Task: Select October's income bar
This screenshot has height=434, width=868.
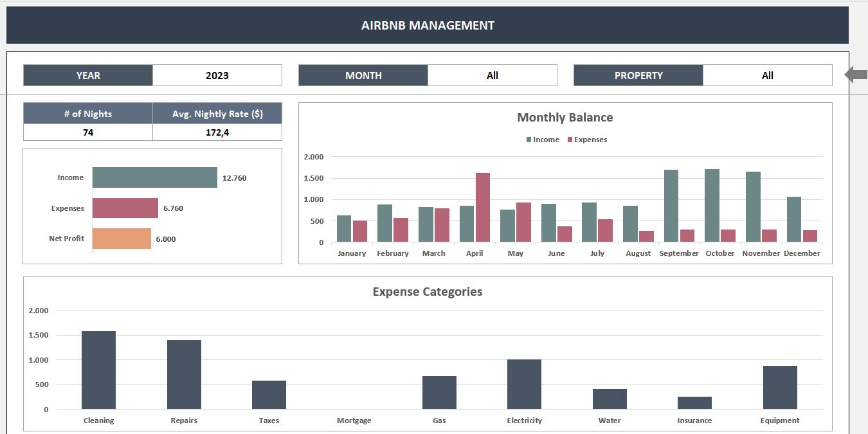Action: coord(712,206)
